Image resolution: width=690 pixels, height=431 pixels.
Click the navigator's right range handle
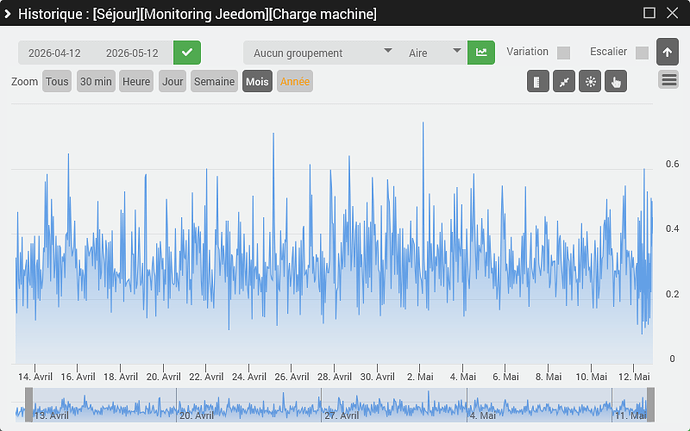pos(650,405)
